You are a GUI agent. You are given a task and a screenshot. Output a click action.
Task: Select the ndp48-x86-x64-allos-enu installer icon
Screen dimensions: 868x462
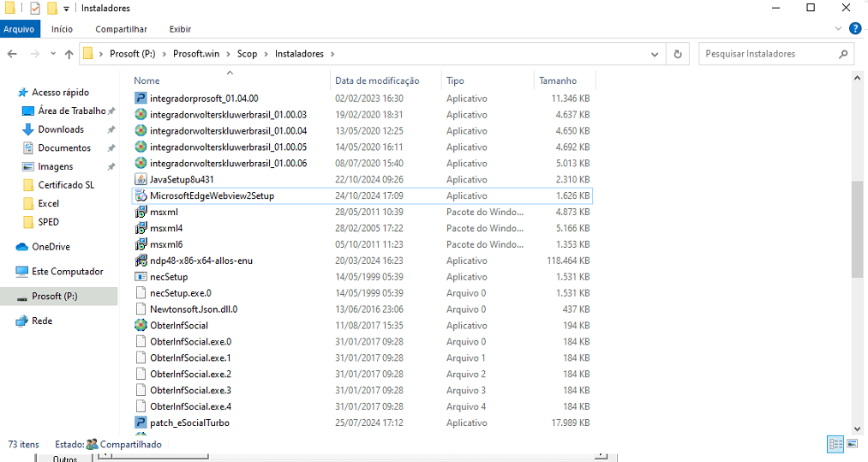(x=141, y=261)
